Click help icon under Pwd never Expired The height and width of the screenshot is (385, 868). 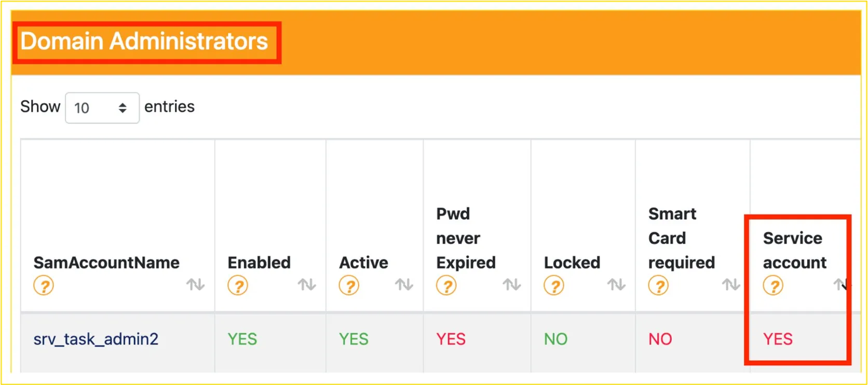446,285
